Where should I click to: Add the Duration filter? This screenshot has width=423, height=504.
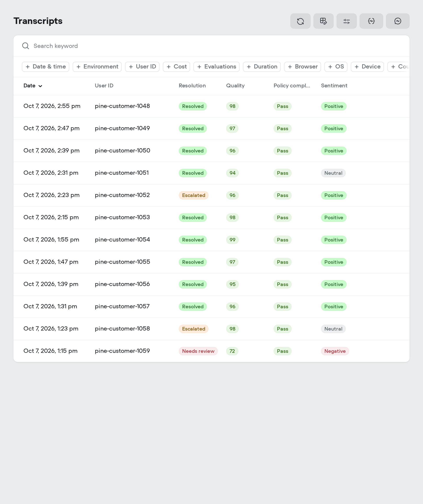[262, 67]
